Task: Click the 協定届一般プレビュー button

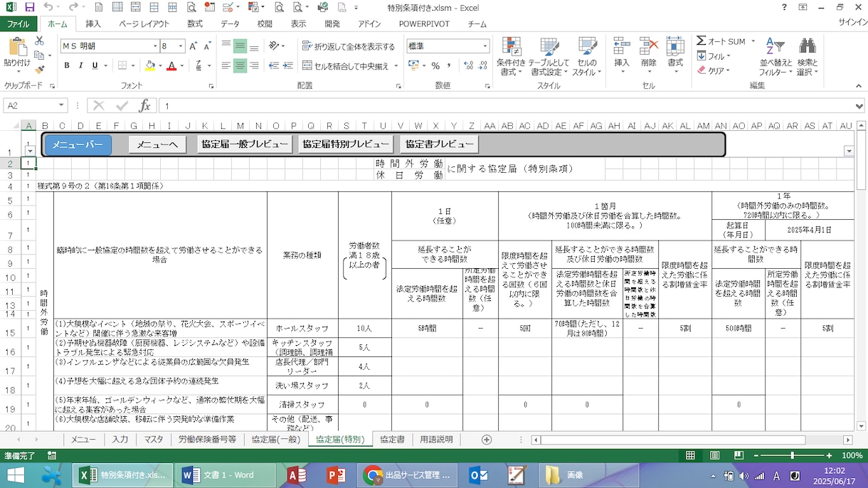Action: click(245, 144)
